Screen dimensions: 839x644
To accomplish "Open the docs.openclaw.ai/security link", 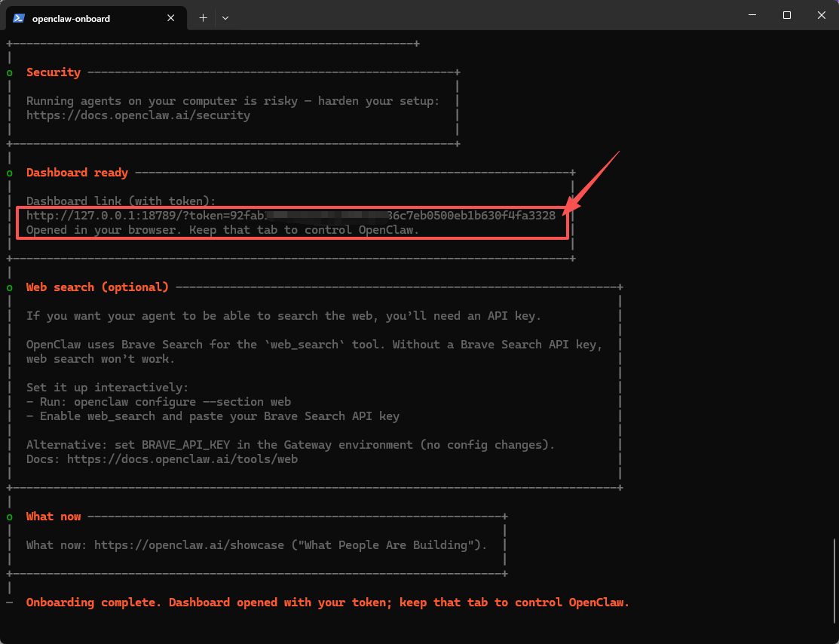I will coord(138,115).
